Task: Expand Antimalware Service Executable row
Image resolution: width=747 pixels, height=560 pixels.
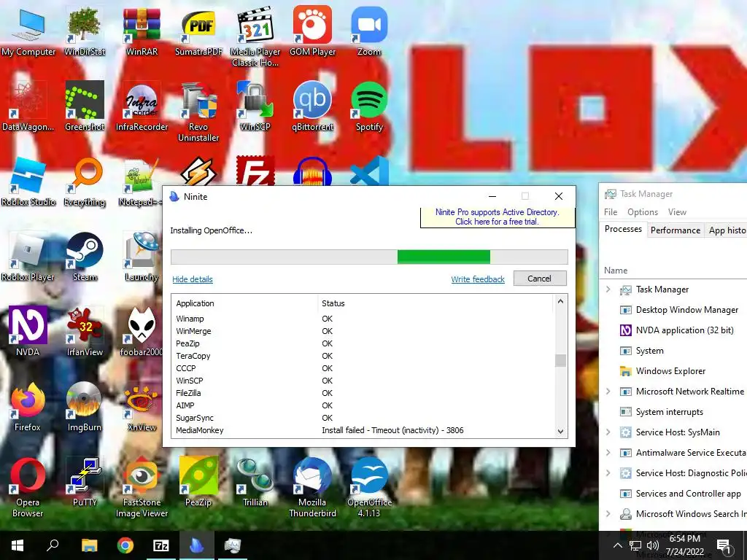Action: coord(608,452)
